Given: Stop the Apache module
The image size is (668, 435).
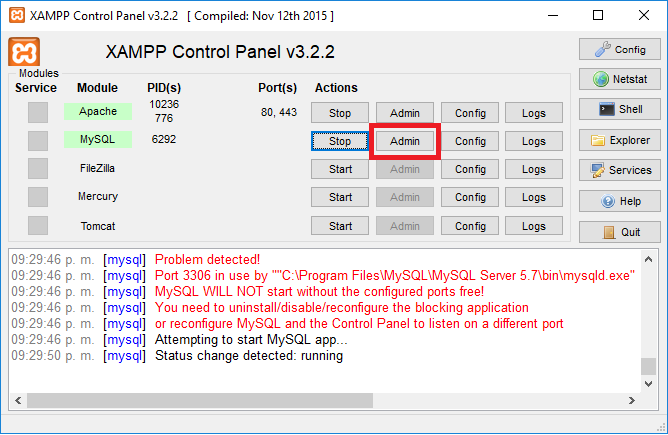Looking at the screenshot, I should (340, 113).
